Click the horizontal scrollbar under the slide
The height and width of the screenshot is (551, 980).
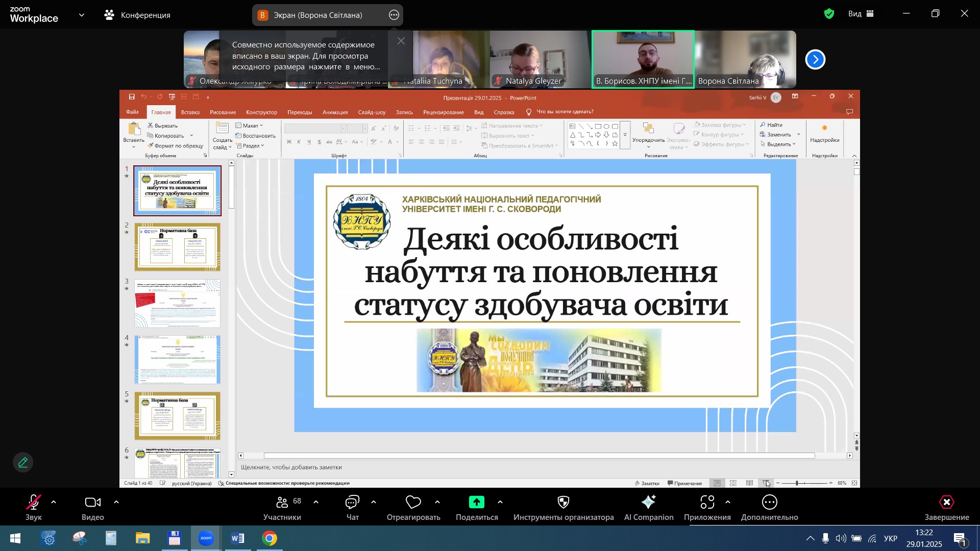click(539, 456)
